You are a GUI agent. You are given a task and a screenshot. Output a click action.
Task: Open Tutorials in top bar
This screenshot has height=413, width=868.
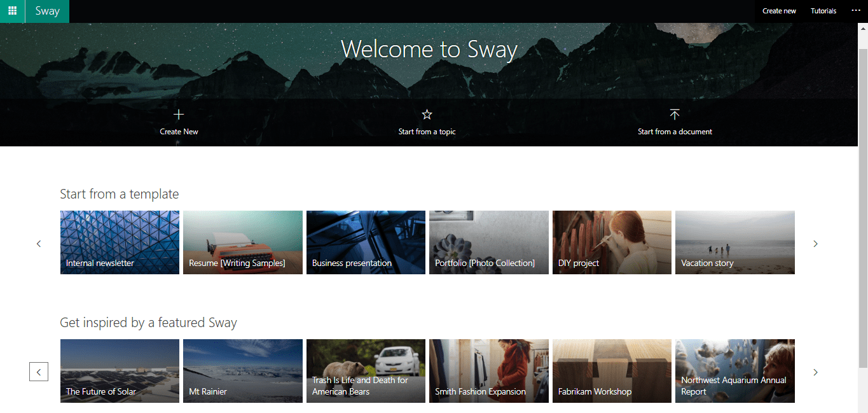823,11
